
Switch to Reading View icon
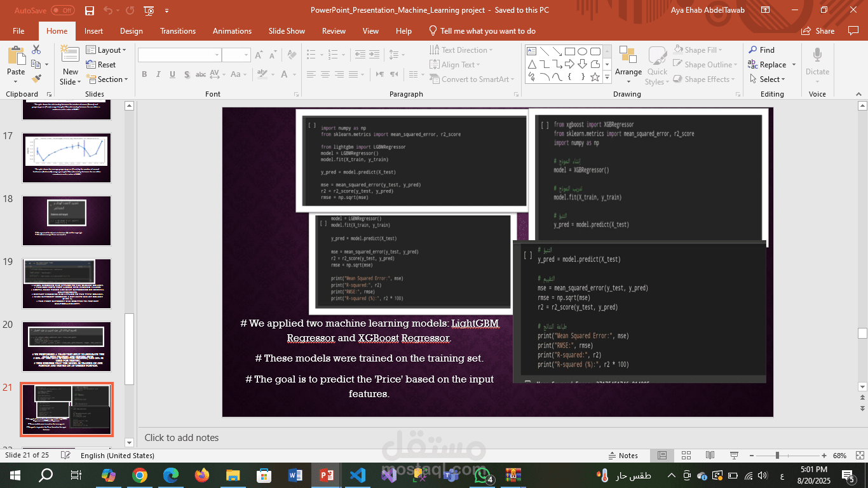pos(710,456)
